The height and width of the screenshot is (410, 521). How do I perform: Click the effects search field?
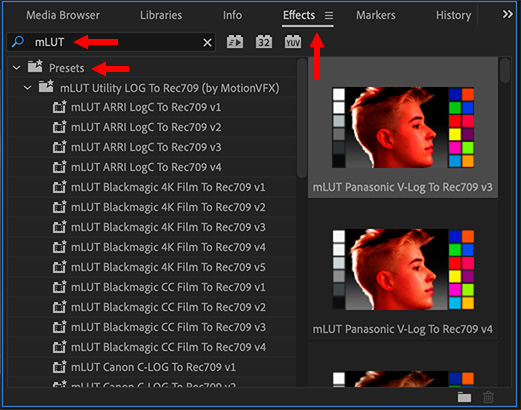(111, 42)
